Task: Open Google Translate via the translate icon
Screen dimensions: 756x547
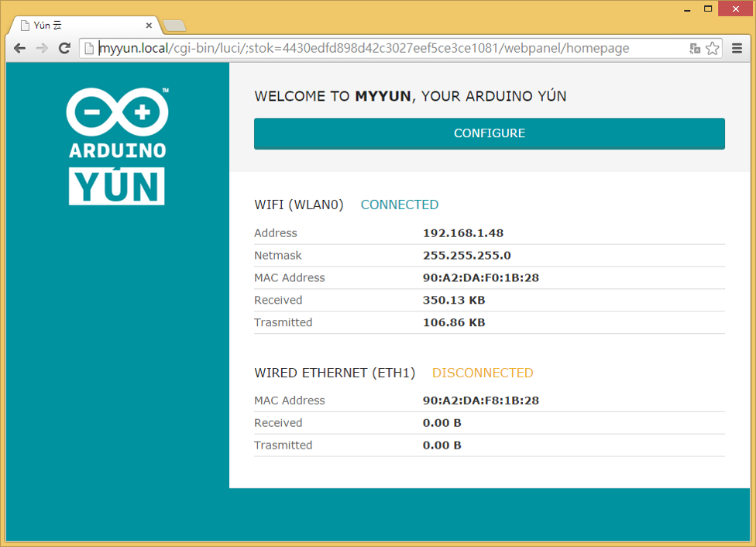Action: coord(694,48)
